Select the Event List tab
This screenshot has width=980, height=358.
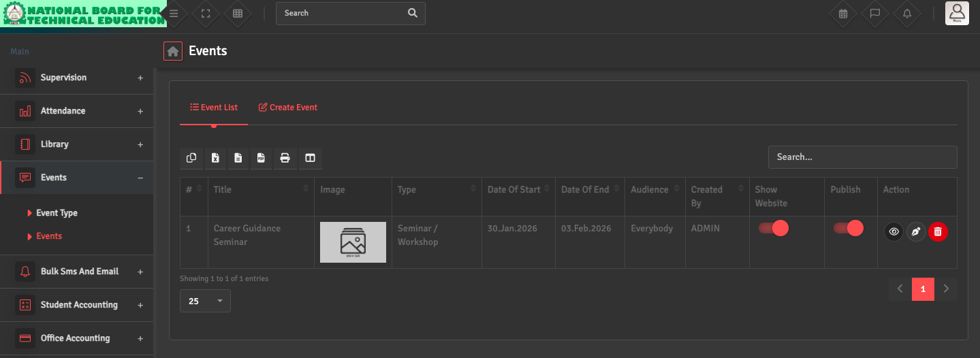(214, 108)
